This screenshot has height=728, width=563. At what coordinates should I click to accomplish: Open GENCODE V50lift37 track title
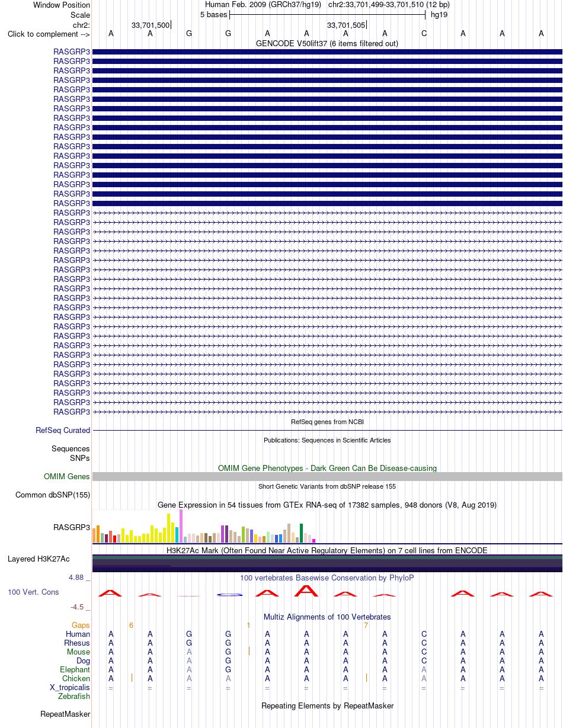pos(327,43)
